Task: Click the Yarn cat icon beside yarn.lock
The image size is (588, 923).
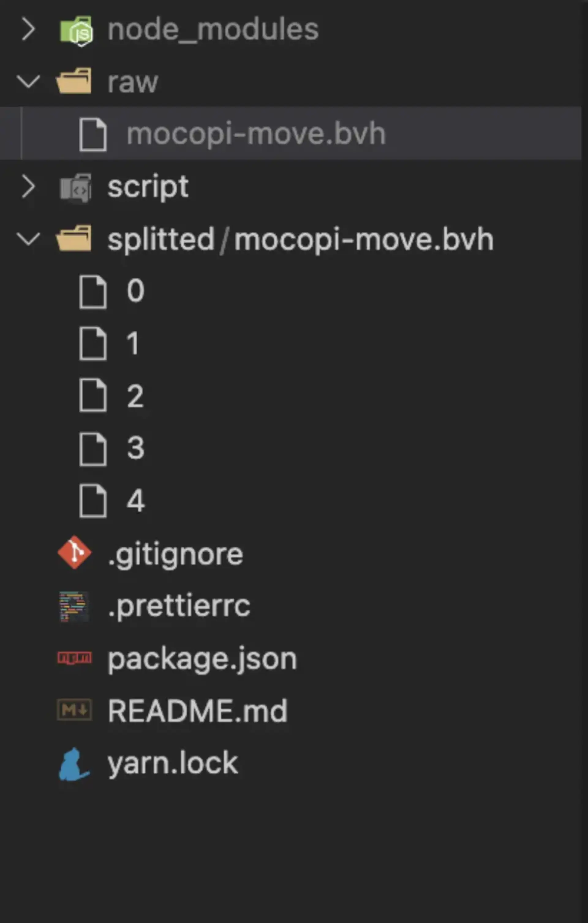Action: point(74,763)
